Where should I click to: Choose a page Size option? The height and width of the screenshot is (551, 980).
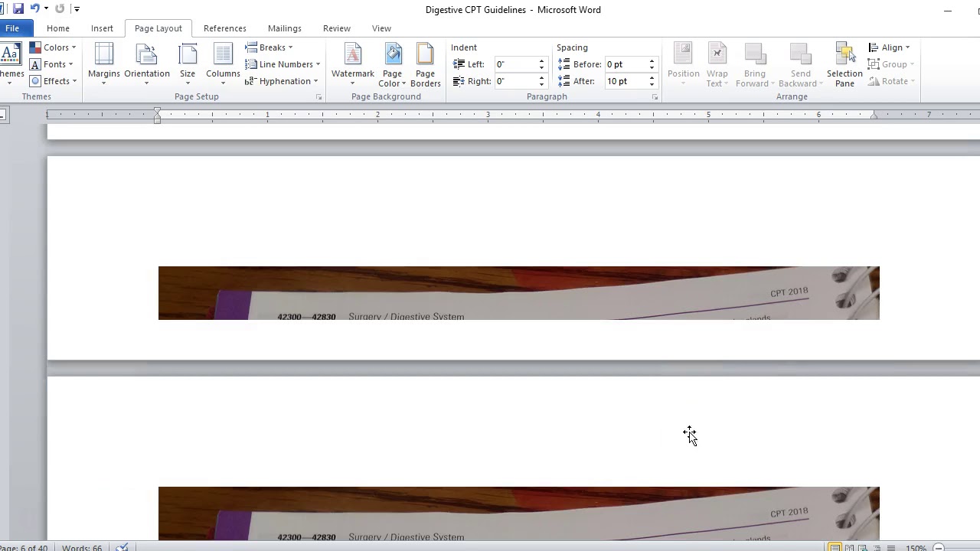(x=188, y=64)
